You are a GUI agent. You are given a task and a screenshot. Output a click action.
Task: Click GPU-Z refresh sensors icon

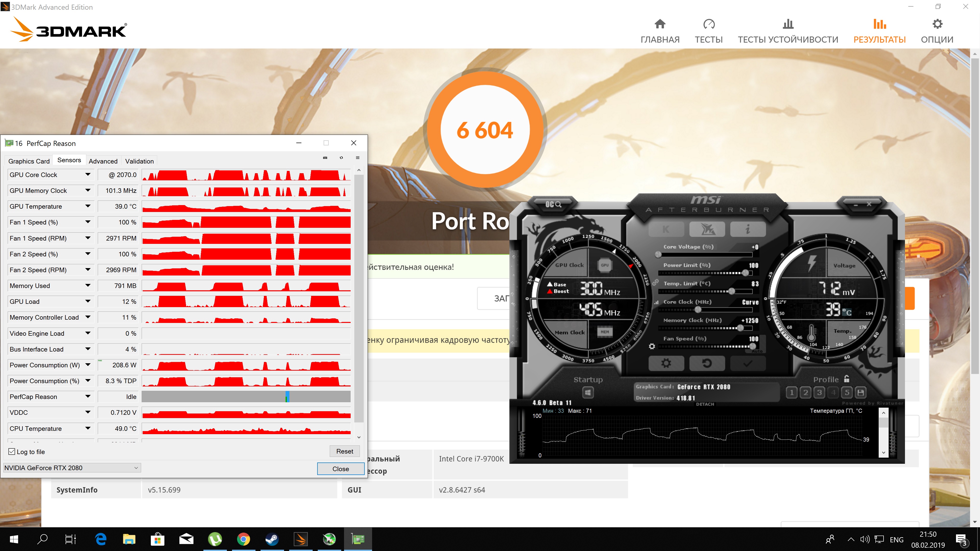[341, 157]
